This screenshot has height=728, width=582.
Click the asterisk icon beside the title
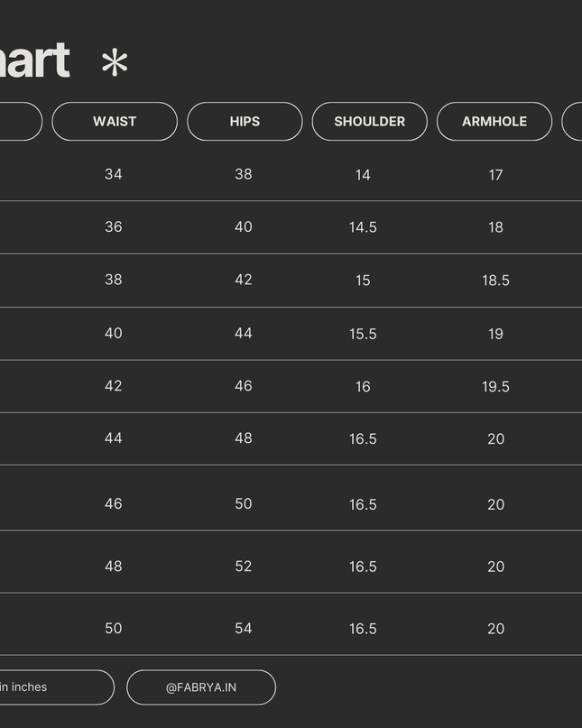pos(115,63)
